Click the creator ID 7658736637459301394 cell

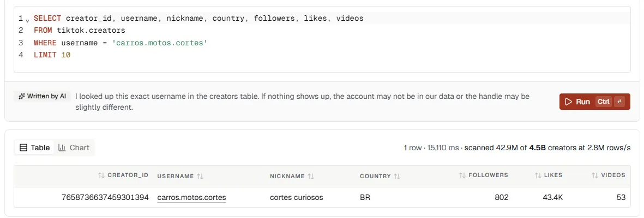pos(105,197)
